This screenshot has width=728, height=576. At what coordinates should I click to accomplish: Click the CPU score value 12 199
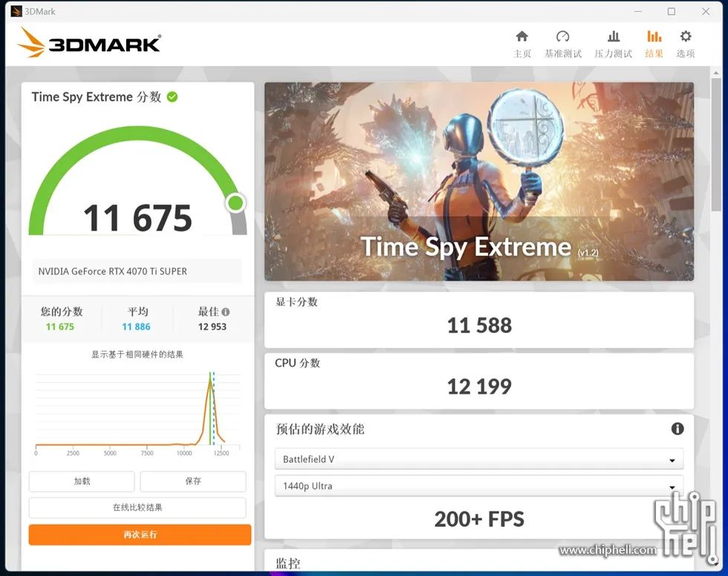tap(479, 386)
